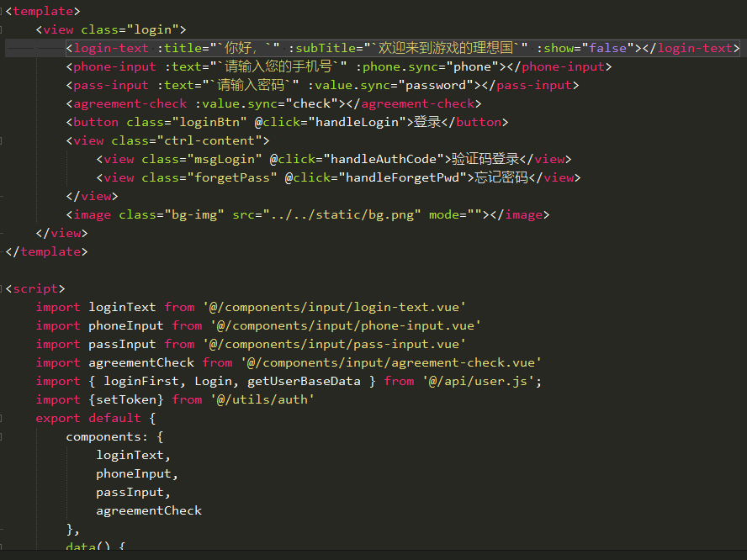Collapse the template tag fold marker
The height and width of the screenshot is (560, 747).
(3, 12)
